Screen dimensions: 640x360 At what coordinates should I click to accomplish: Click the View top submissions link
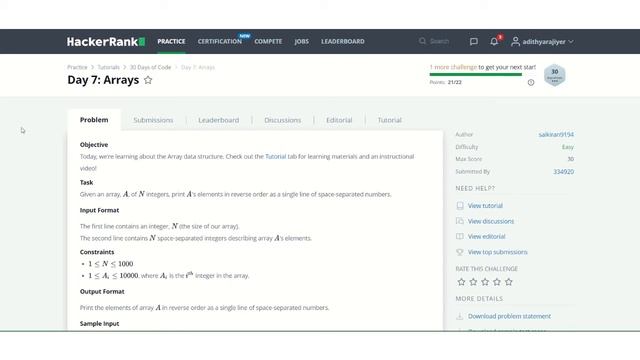tap(498, 252)
